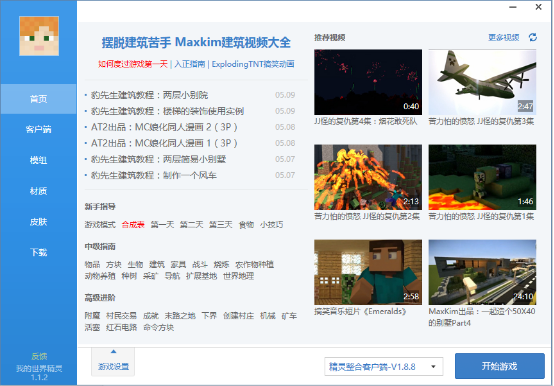
Task: Click the 反馈 feedback link
Action: pyautogui.click(x=39, y=356)
